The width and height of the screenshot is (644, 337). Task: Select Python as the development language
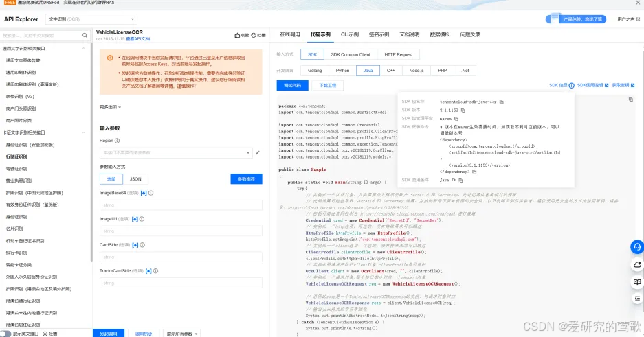pyautogui.click(x=342, y=71)
